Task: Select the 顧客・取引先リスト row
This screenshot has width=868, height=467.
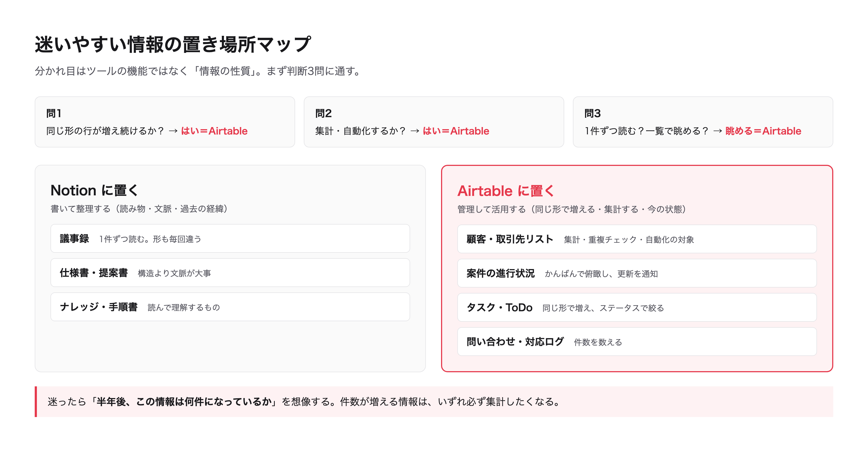Action: 637,239
